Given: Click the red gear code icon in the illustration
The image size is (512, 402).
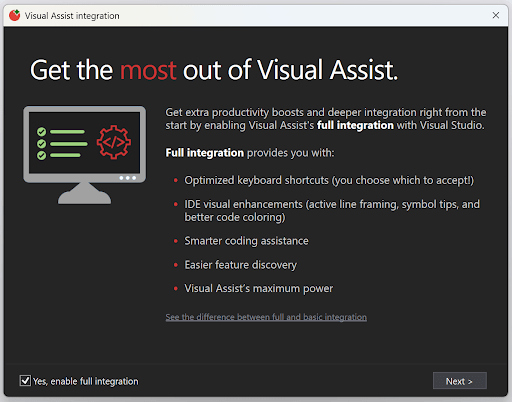Looking at the screenshot, I should coord(114,142).
